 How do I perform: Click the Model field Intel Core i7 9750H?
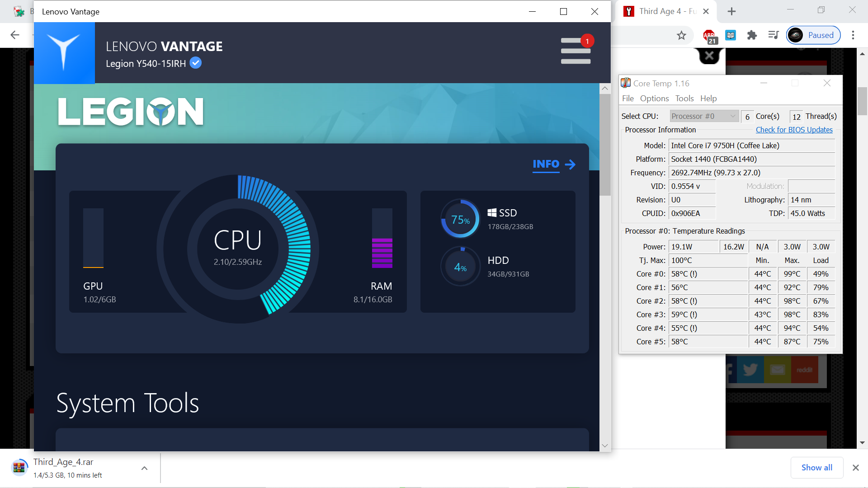click(x=751, y=145)
